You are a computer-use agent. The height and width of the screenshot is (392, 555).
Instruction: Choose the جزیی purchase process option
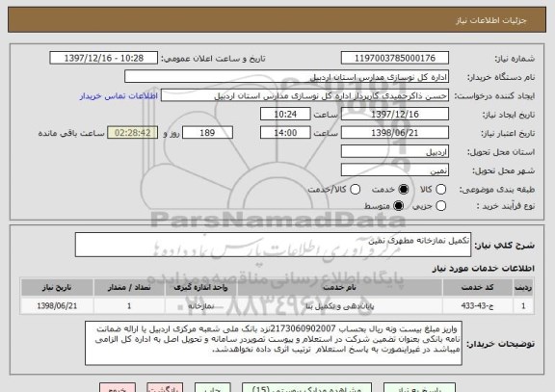(440, 206)
